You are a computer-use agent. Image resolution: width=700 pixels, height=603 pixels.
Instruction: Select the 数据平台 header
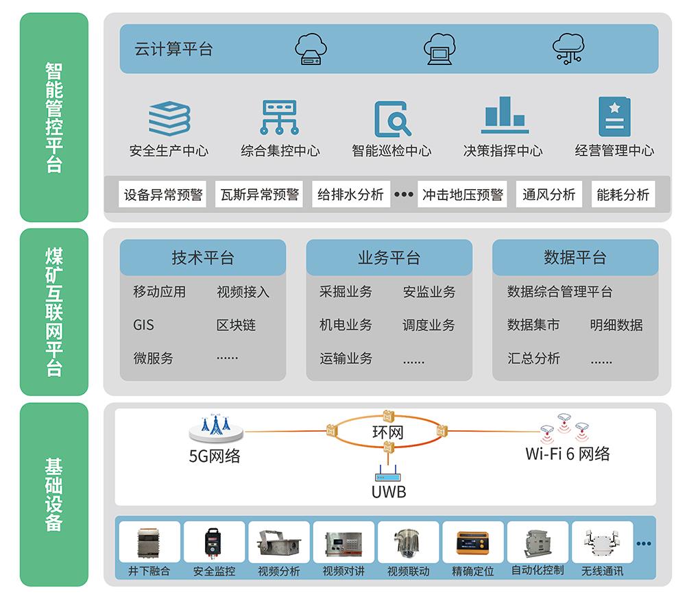pyautogui.click(x=575, y=258)
